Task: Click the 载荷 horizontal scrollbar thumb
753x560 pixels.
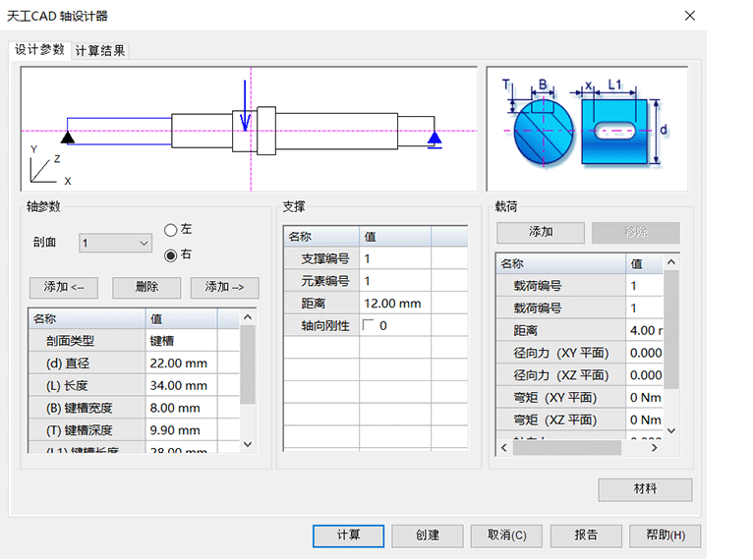Action: (x=566, y=448)
